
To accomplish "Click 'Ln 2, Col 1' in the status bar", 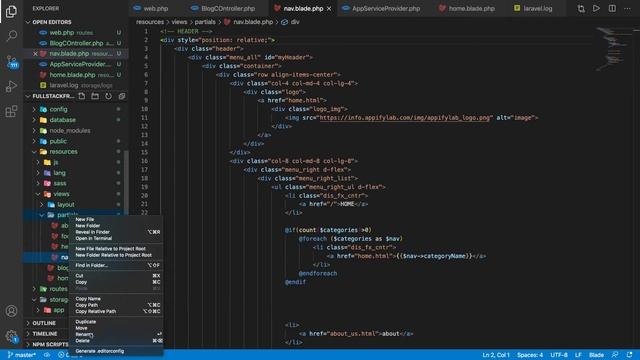I will pyautogui.click(x=496, y=355).
